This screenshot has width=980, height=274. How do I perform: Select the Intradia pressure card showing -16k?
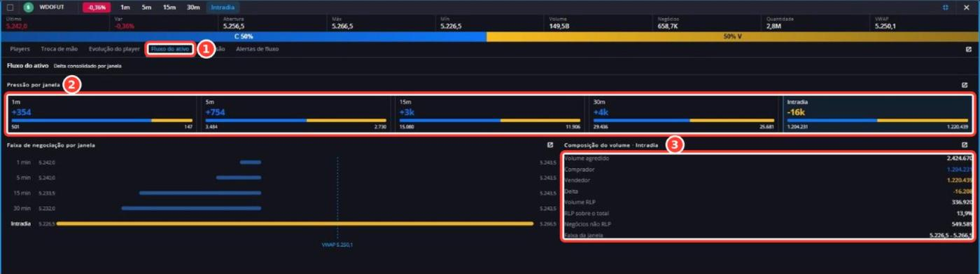877,114
